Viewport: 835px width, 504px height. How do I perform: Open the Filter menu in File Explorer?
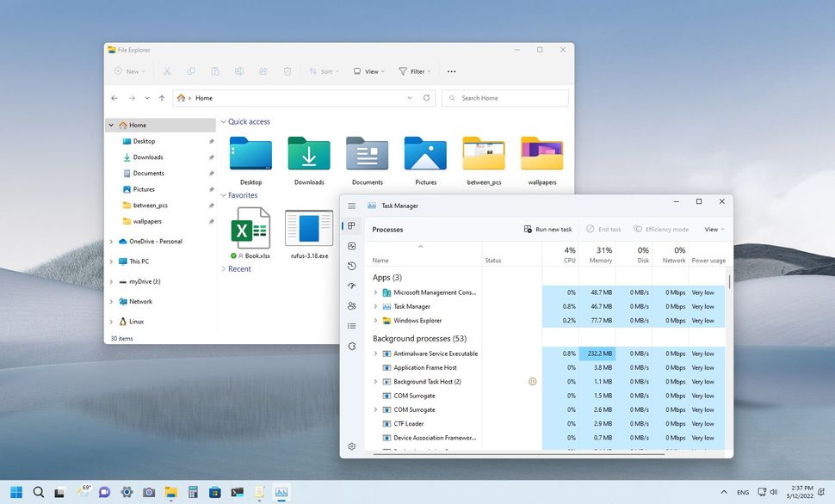[x=414, y=71]
